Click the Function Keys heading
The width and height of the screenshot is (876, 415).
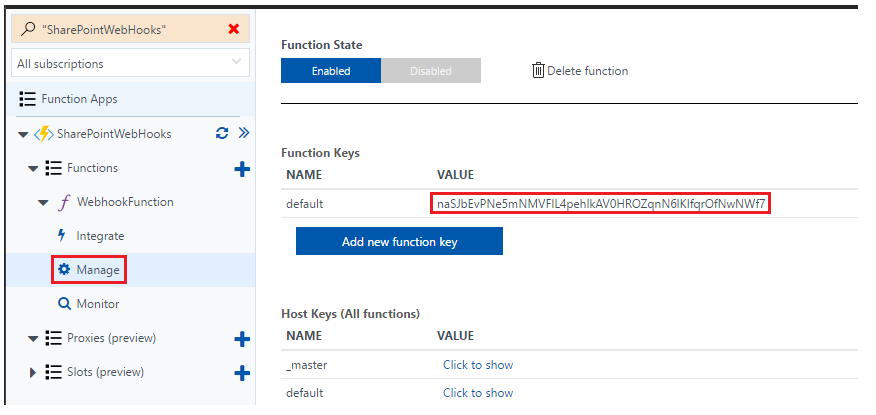[321, 152]
